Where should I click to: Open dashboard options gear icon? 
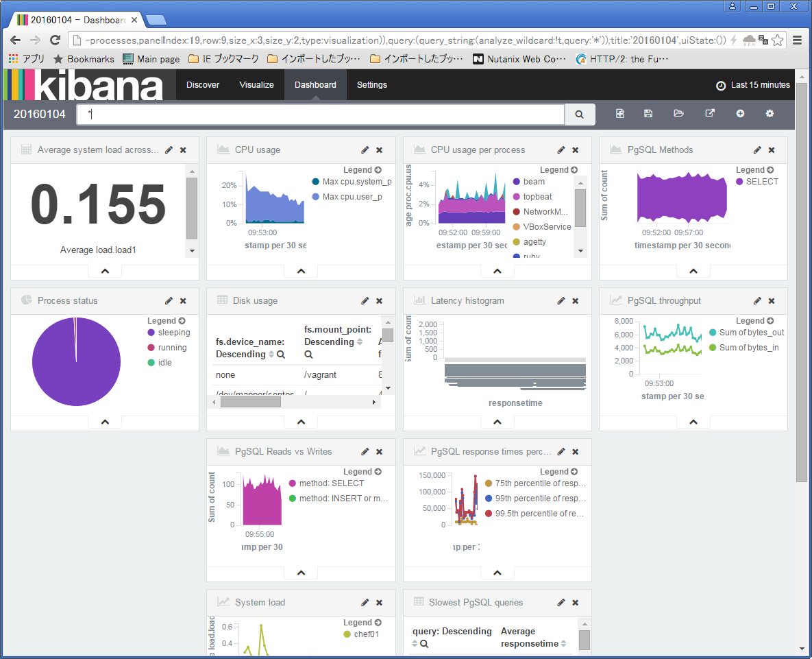770,113
